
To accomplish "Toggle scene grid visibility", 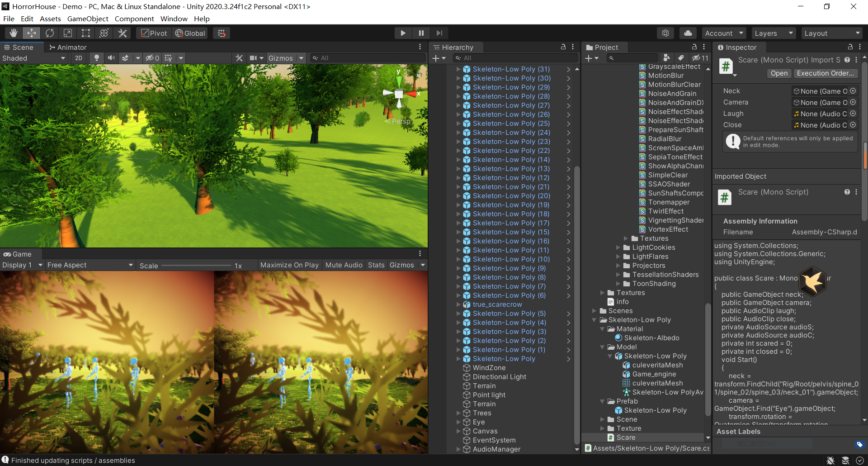I will coord(168,58).
